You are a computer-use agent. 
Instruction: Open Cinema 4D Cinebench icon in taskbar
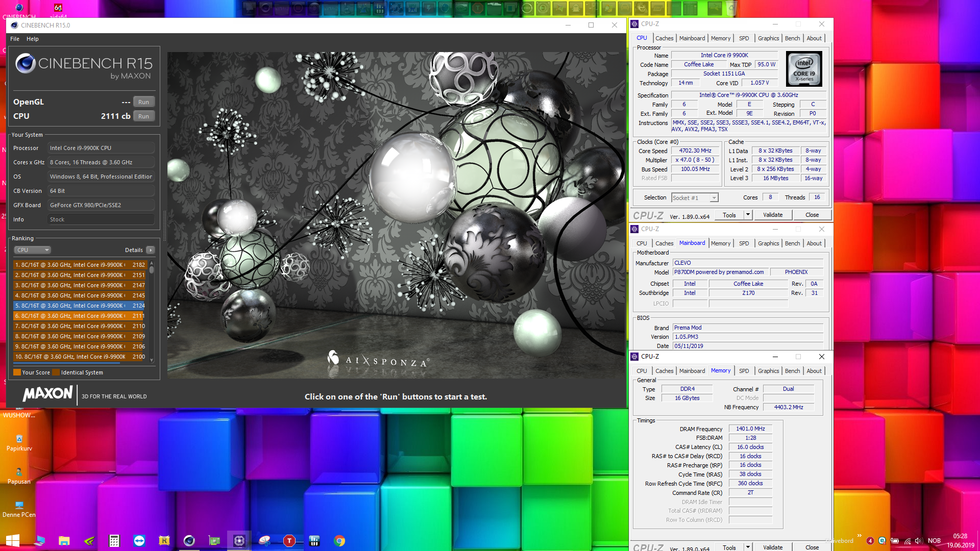pos(189,541)
